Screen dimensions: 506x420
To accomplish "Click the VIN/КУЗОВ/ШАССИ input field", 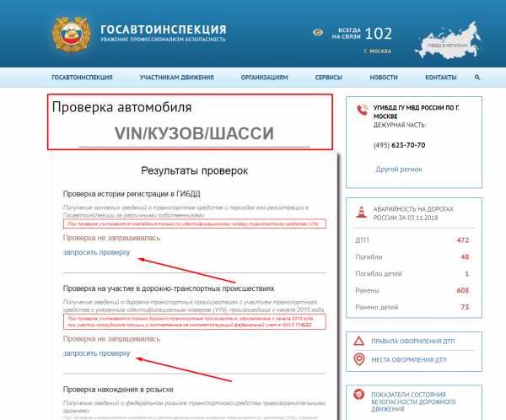I will 194,134.
